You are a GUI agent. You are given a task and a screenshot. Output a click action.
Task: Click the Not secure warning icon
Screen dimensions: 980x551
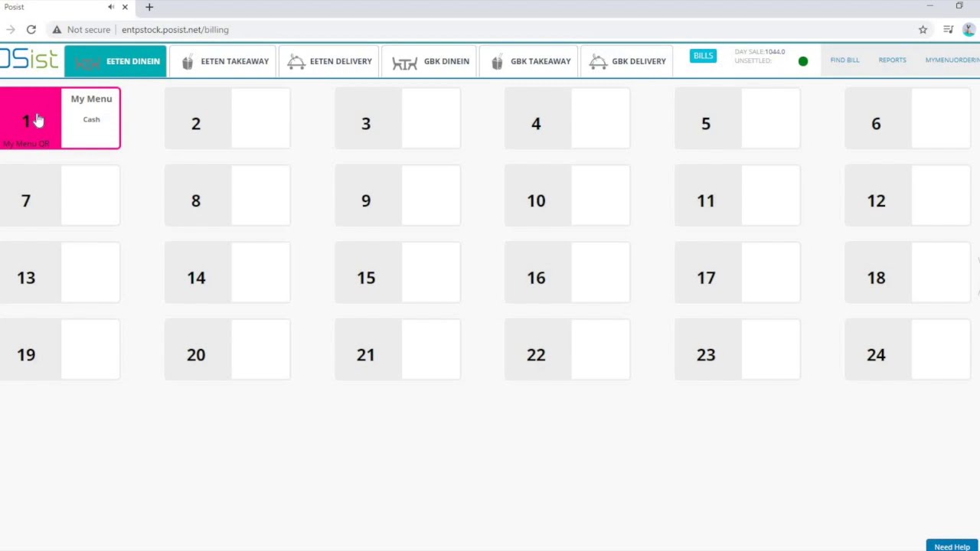pyautogui.click(x=57, y=30)
